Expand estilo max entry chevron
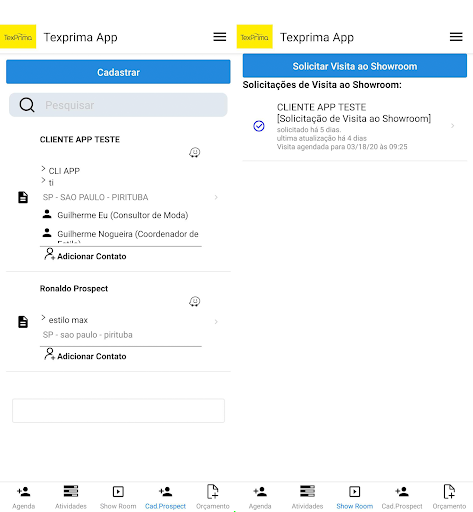473x512 pixels. tap(216, 322)
